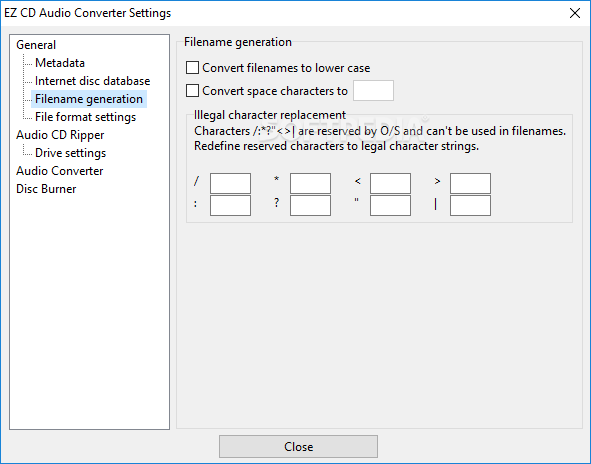Click the question mark replacement field

[310, 205]
